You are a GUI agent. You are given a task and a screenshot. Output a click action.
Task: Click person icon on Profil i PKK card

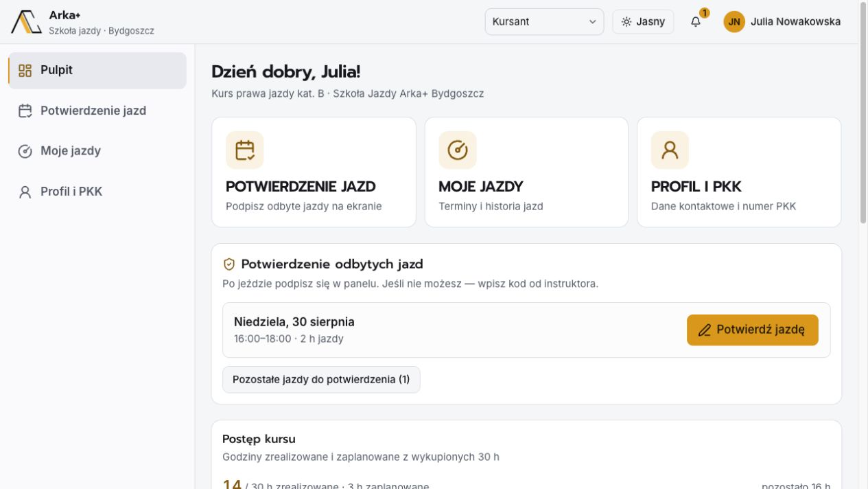(x=670, y=150)
